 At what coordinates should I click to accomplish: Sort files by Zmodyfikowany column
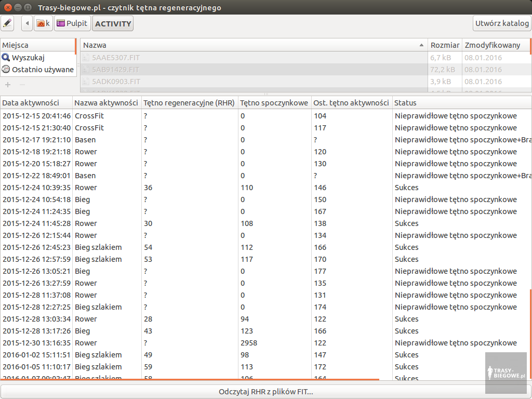(494, 45)
